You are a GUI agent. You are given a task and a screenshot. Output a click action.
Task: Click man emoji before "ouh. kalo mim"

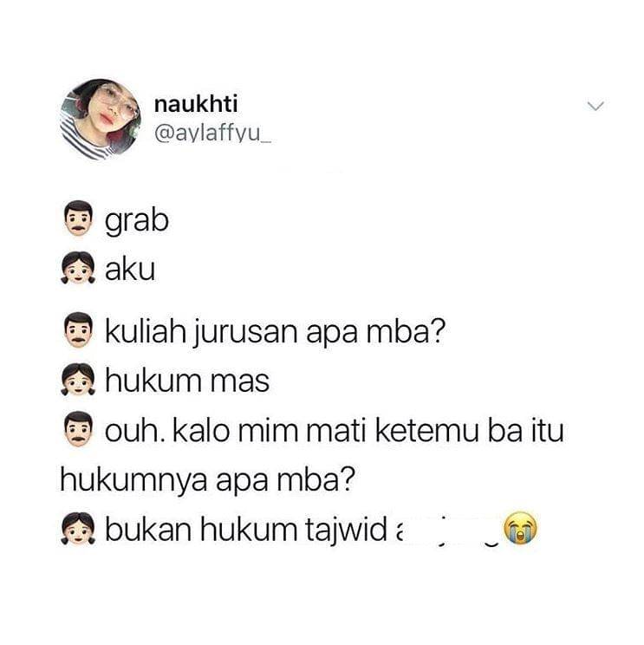tap(78, 429)
